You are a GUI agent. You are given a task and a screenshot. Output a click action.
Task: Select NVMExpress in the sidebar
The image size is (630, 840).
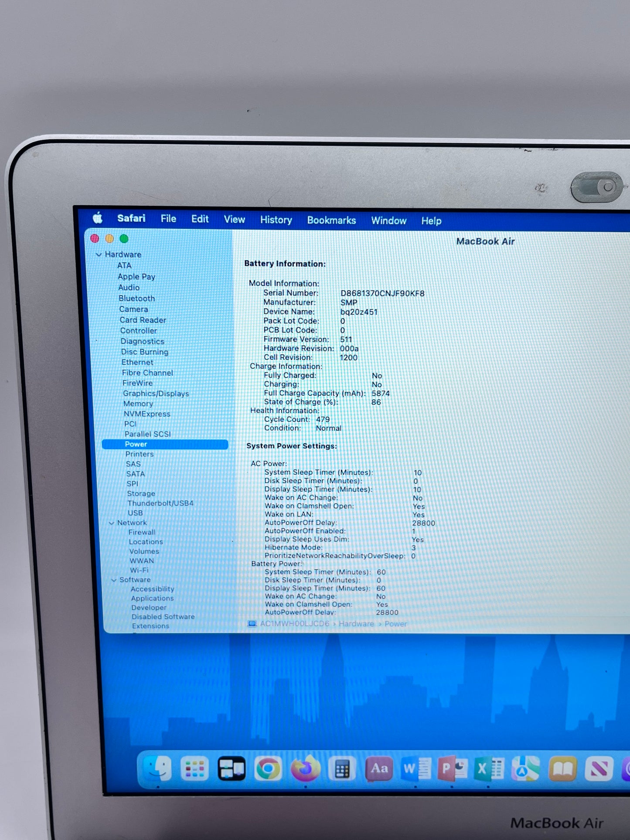point(147,414)
